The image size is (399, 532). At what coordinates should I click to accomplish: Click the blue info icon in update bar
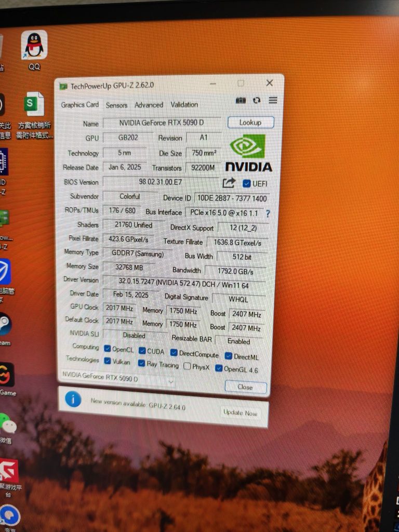click(73, 399)
